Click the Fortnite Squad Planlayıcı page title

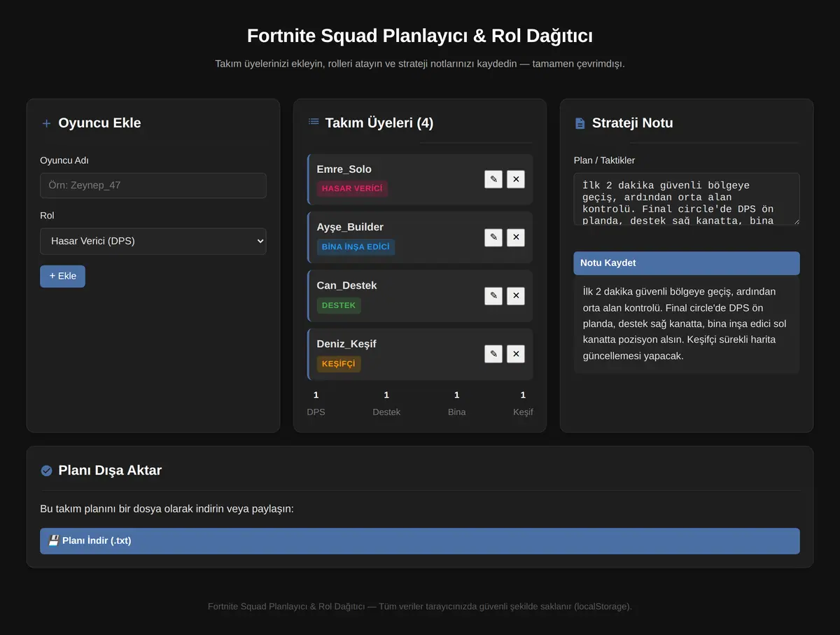point(420,36)
